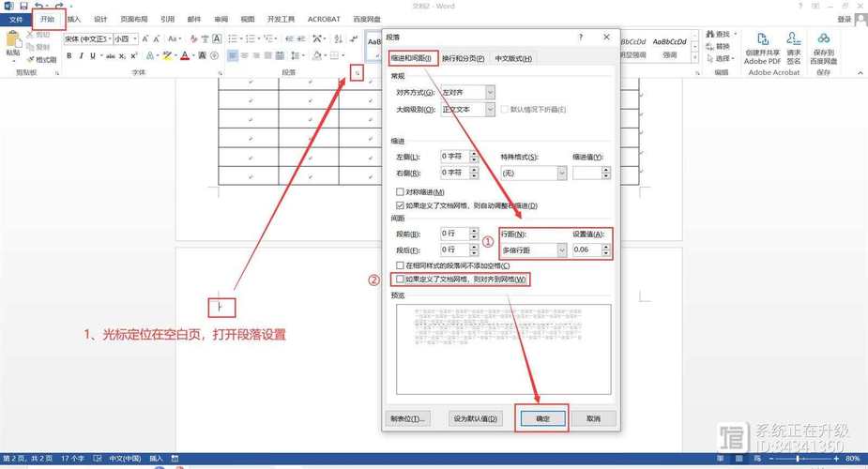Click Save to Baidu Netdisk icon

(823, 44)
